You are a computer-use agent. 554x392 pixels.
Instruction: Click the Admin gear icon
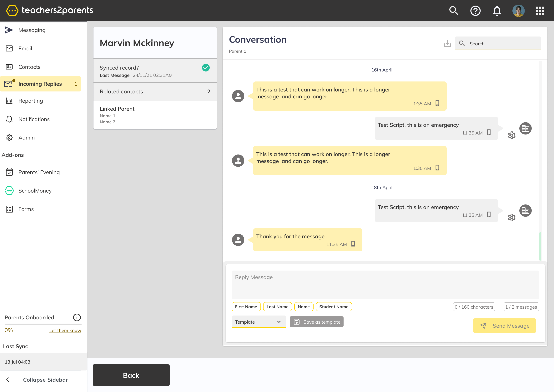(x=9, y=138)
